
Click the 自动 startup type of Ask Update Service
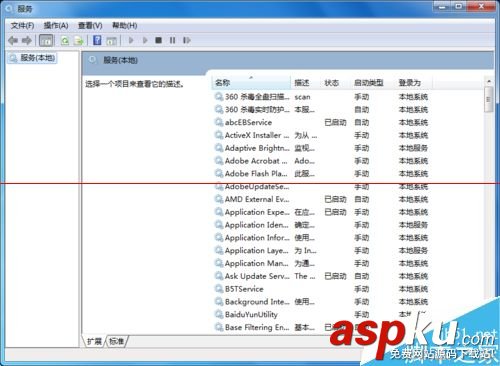361,276
